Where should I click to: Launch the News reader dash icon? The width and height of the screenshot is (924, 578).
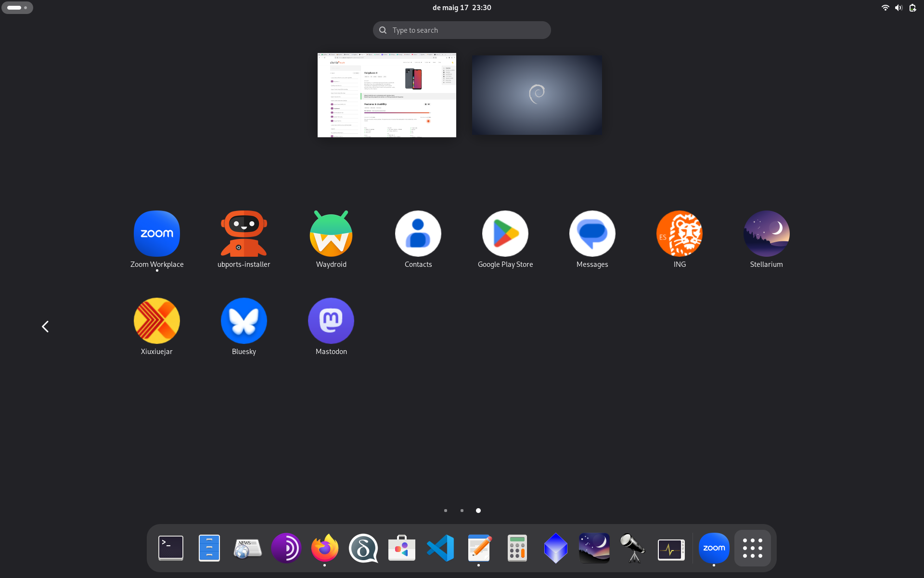[x=248, y=548]
